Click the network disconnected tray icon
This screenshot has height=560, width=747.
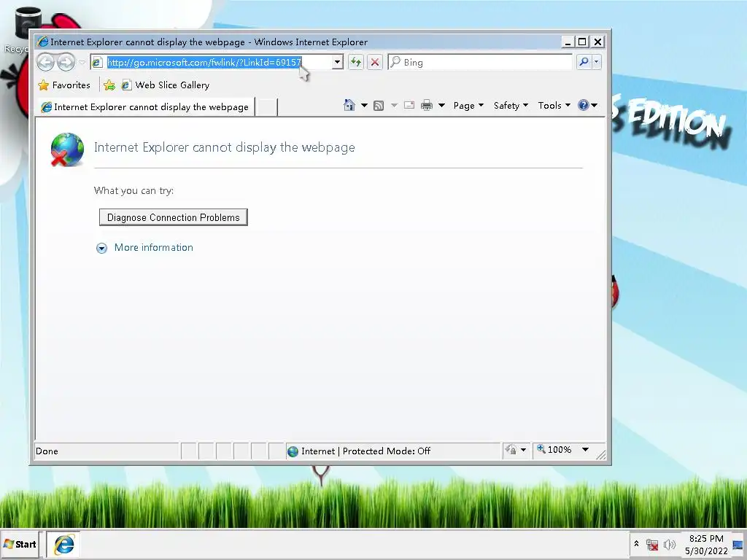coord(652,544)
